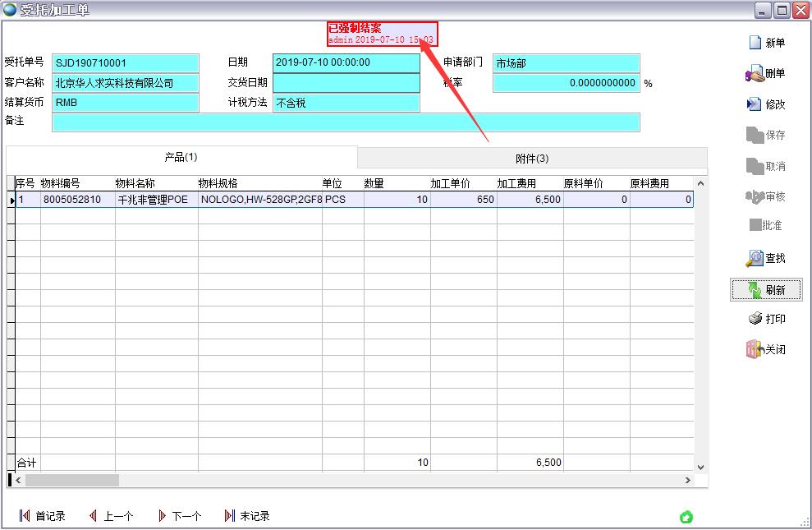
Task: Click the 新单 new order icon
Action: point(755,43)
